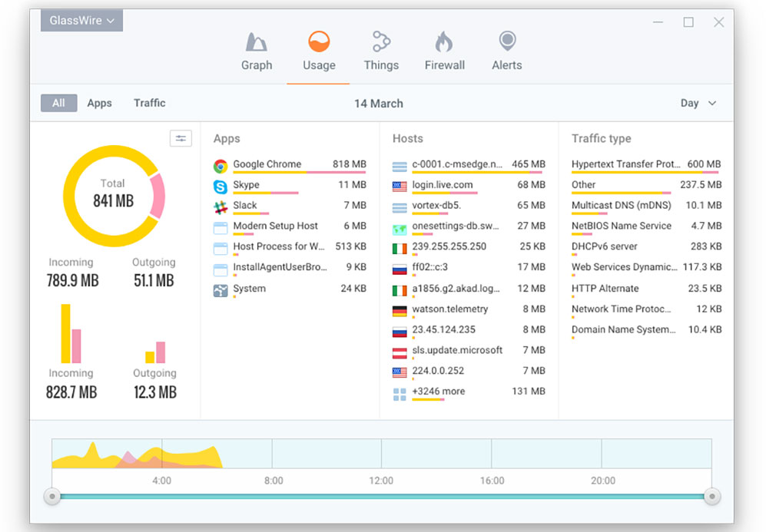The width and height of the screenshot is (766, 532).
Task: Select the Usage tab
Action: click(x=319, y=51)
